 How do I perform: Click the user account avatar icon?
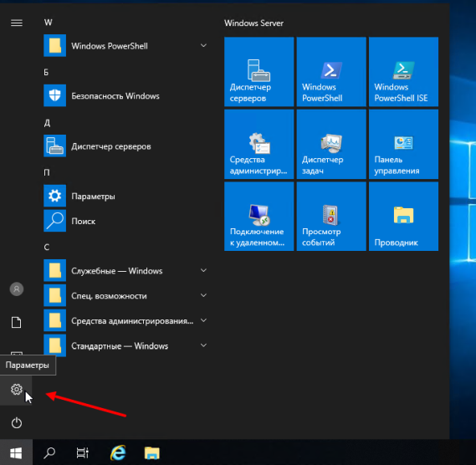17,289
